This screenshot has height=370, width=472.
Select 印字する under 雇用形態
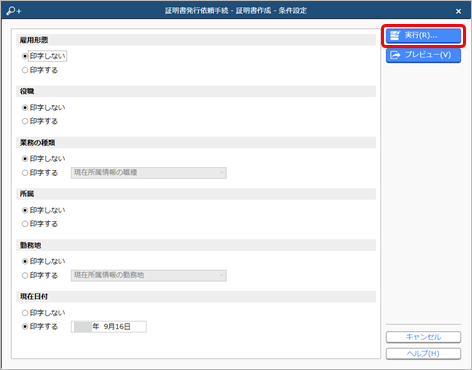tap(40, 70)
